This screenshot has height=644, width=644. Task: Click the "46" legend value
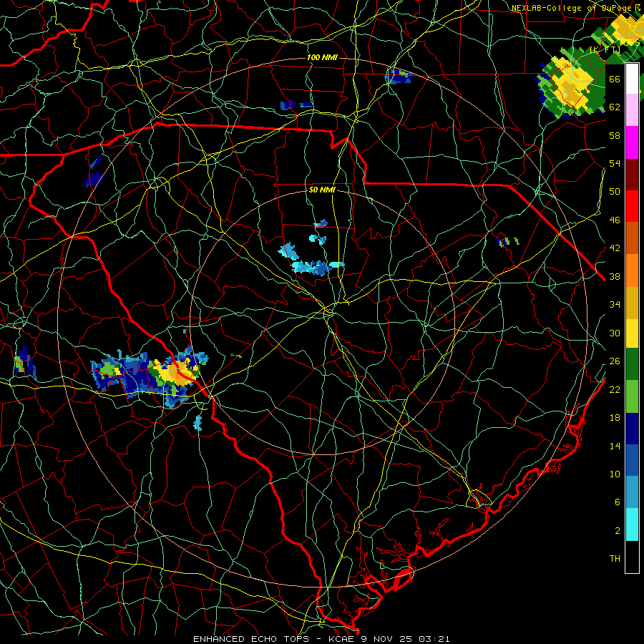[x=615, y=220]
